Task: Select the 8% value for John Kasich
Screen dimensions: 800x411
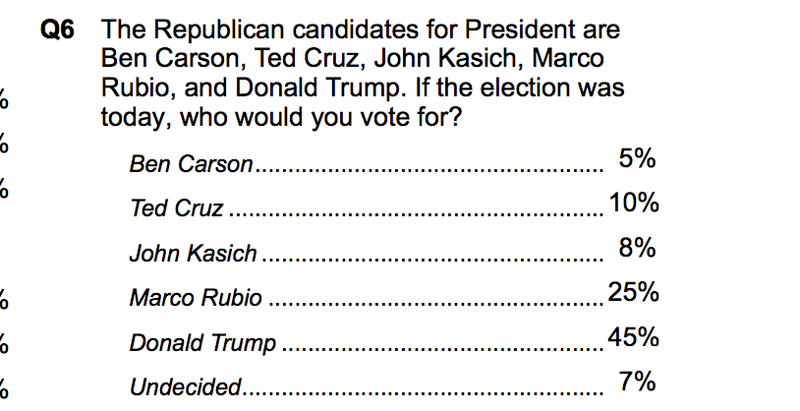Action: point(637,248)
